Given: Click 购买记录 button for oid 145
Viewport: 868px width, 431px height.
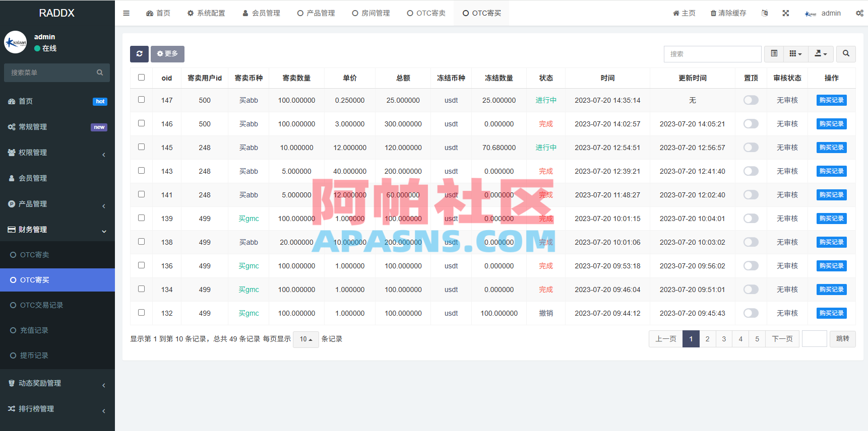Looking at the screenshot, I should pyautogui.click(x=831, y=148).
